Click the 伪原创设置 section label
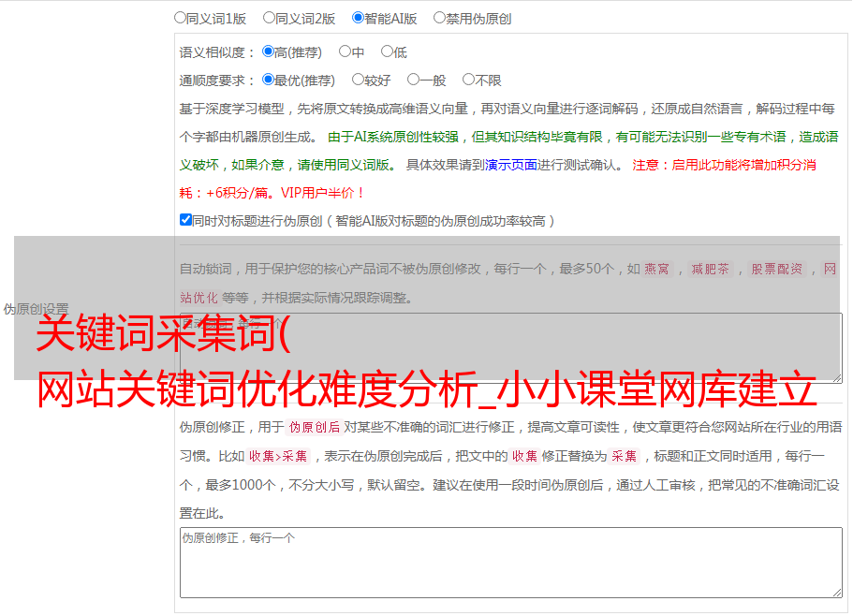 pyautogui.click(x=36, y=309)
